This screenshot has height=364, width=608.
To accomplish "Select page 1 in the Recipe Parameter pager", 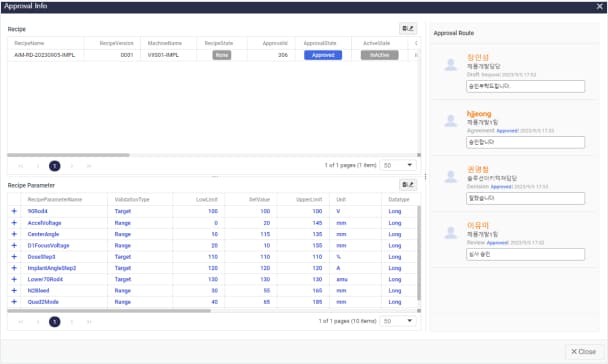I will [55, 322].
